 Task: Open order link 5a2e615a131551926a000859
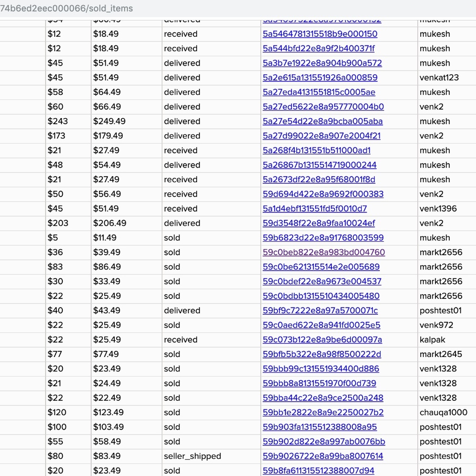coord(320,78)
